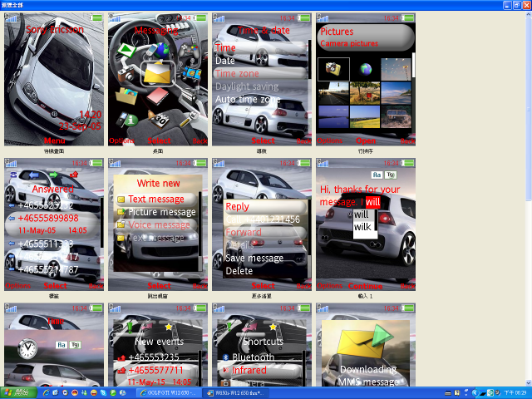Screen dimensions: 532x399
Task: Click the Aa input mode icon in message preview
Action: tap(377, 175)
